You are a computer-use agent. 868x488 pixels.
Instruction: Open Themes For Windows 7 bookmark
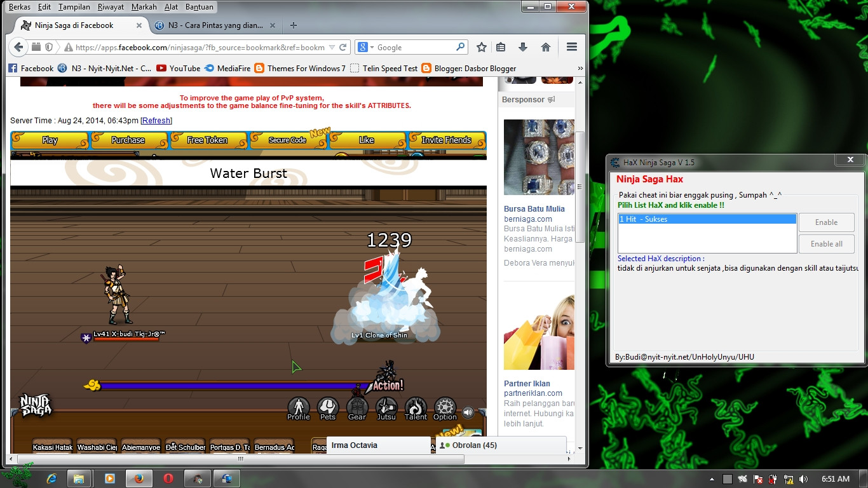(x=300, y=68)
